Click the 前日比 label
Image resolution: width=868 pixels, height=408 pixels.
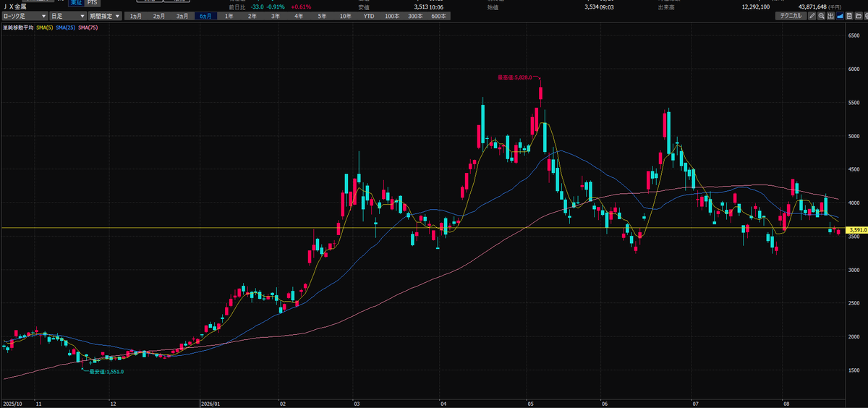coord(237,7)
